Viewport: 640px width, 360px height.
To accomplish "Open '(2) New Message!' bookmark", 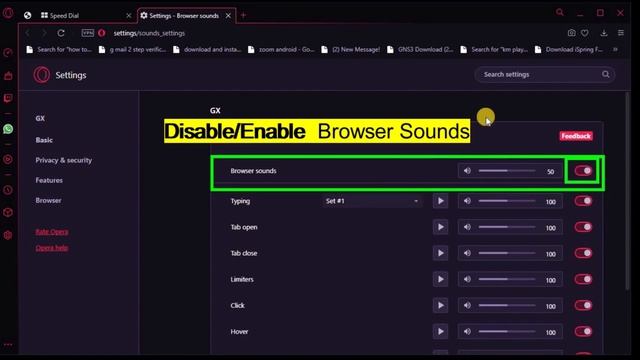I will [351, 49].
